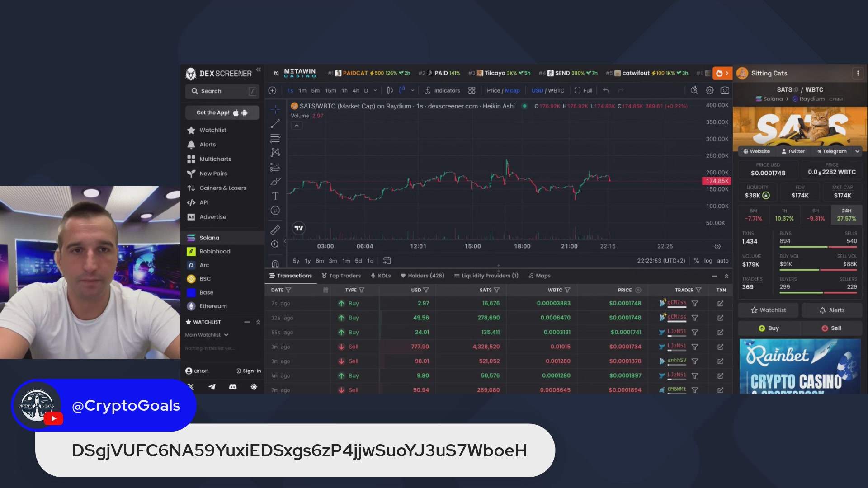The width and height of the screenshot is (868, 488).
Task: Open the Maps tab
Action: (x=539, y=276)
